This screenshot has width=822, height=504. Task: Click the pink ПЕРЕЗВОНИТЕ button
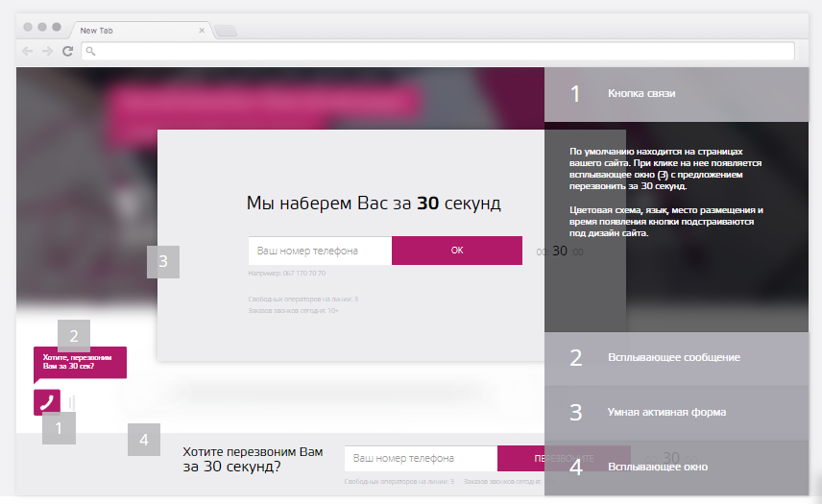tap(564, 459)
